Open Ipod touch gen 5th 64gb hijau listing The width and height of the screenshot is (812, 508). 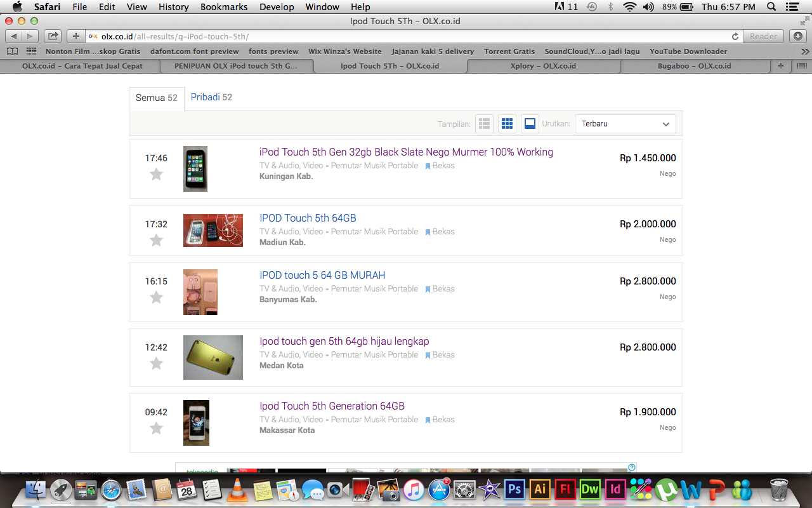[344, 341]
